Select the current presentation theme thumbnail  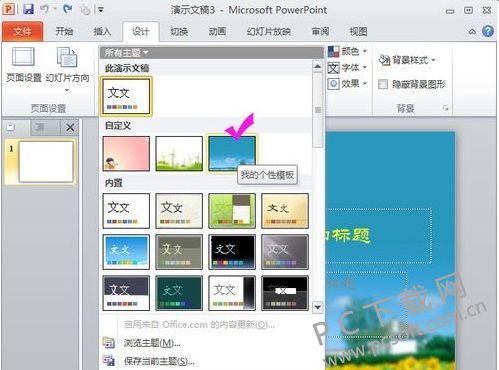[126, 96]
